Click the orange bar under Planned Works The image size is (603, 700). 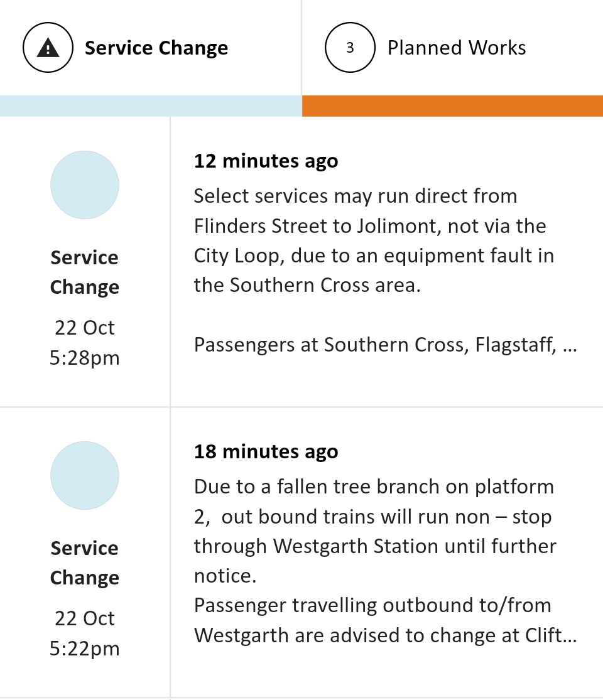(452, 105)
